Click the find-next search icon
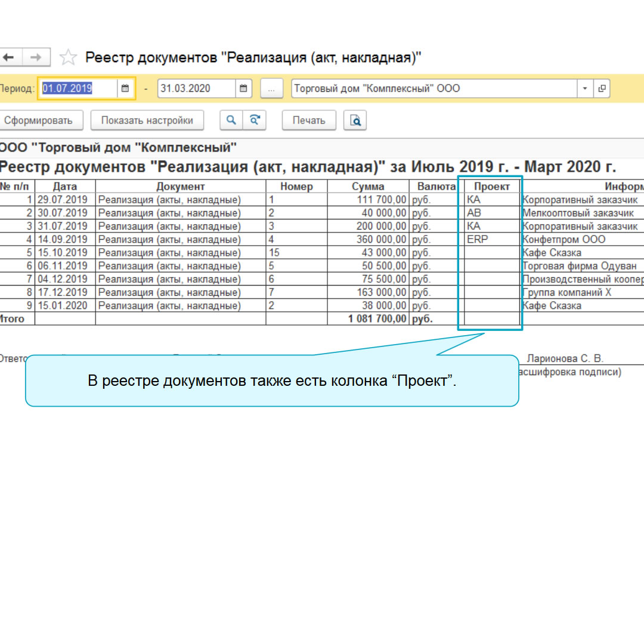The image size is (644, 644). [x=255, y=120]
